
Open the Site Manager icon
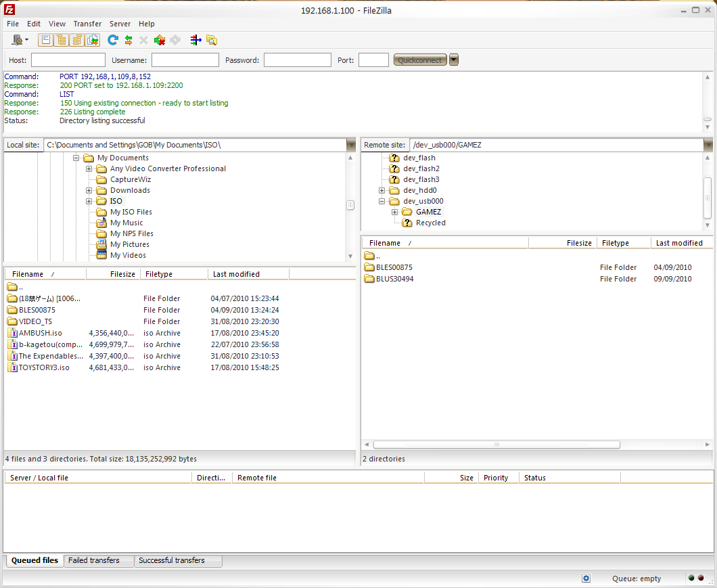[x=18, y=41]
